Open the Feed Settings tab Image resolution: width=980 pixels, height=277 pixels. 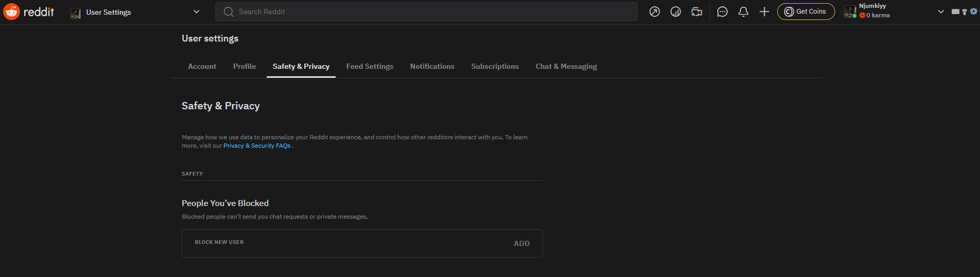370,66
